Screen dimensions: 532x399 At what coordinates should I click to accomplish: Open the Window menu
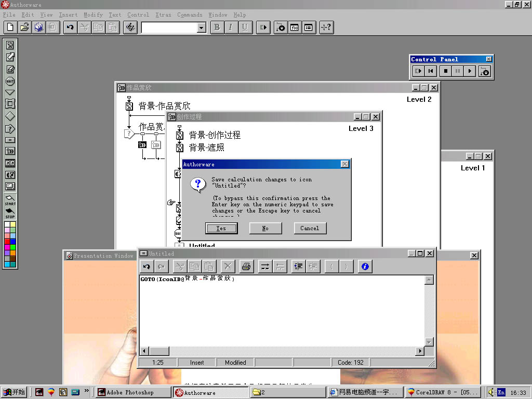pyautogui.click(x=218, y=15)
